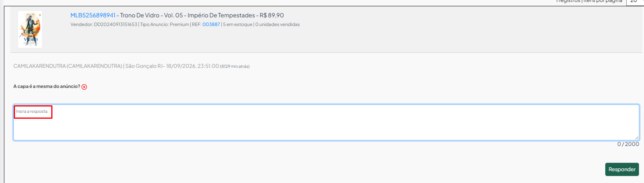The image size is (644, 183).
Task: Open the Trono De Vidro book cover thumbnail
Action: point(30,29)
